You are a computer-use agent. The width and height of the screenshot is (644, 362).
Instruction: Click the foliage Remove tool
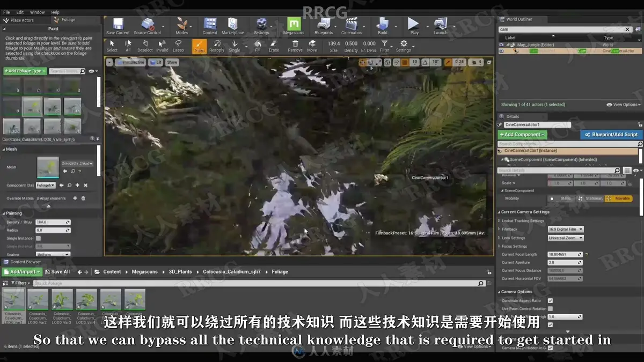(x=295, y=46)
